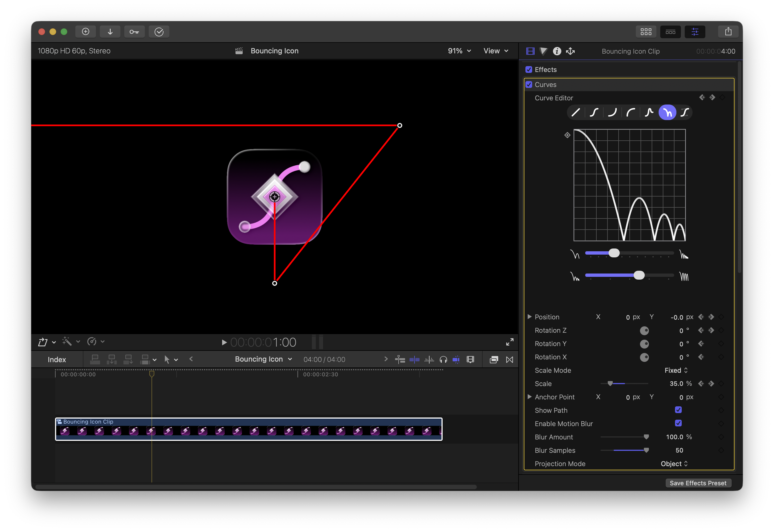Click the share export icon
The width and height of the screenshot is (774, 532).
tap(728, 32)
